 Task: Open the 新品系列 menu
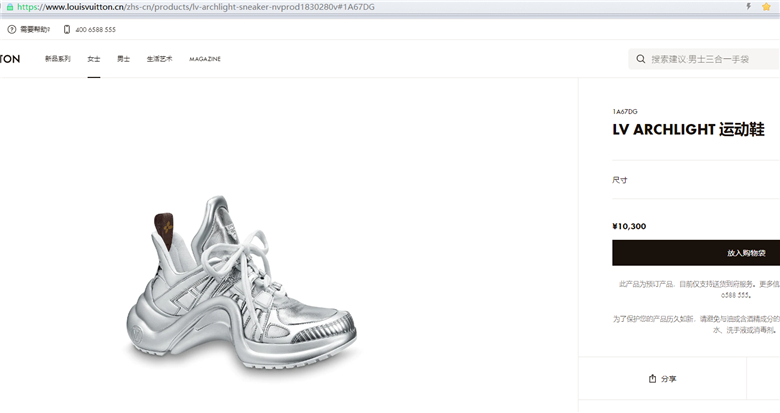click(58, 59)
